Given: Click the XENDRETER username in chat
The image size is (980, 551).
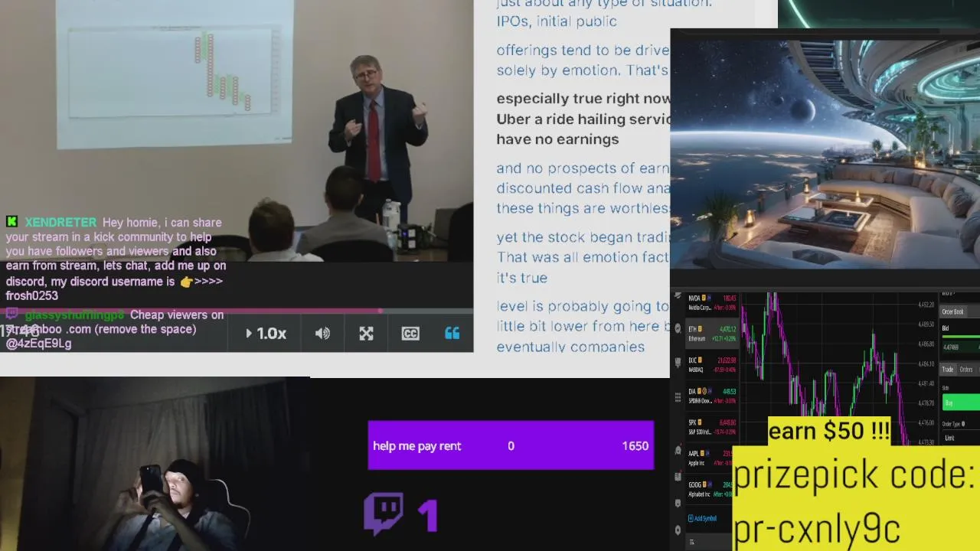Looking at the screenshot, I should [60, 223].
